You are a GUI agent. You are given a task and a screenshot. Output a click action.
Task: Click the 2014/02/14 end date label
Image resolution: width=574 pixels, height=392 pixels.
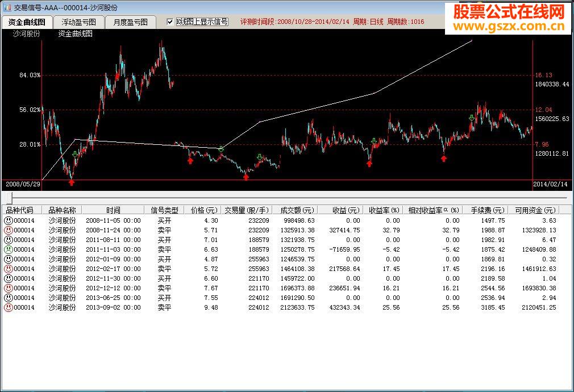pyautogui.click(x=550, y=184)
